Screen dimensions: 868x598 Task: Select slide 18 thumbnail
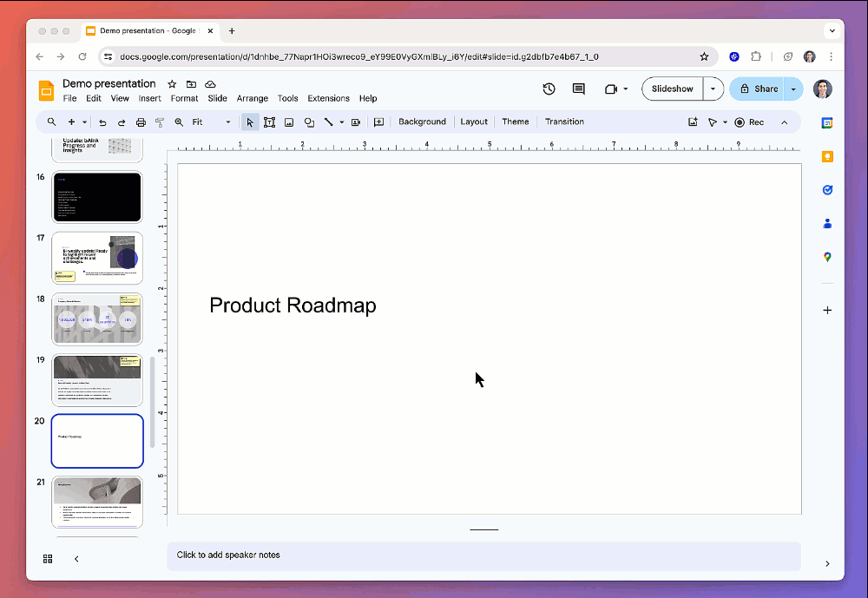[x=97, y=319]
